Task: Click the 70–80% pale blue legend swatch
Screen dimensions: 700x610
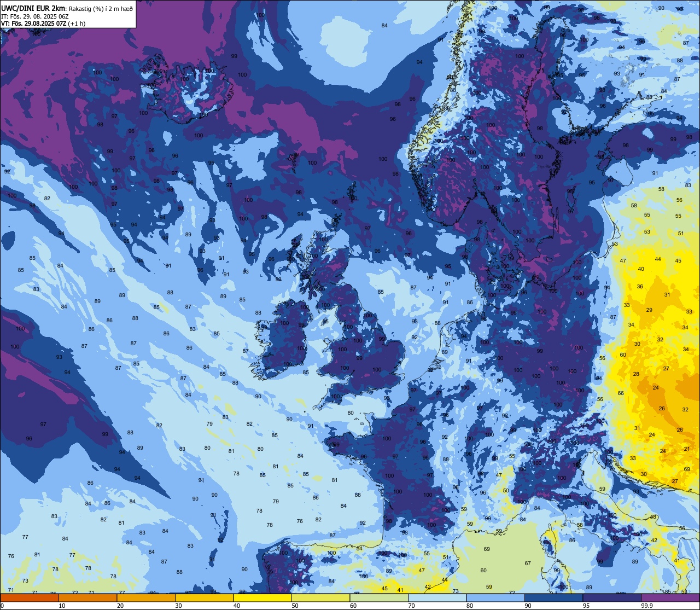Action: tap(437, 597)
